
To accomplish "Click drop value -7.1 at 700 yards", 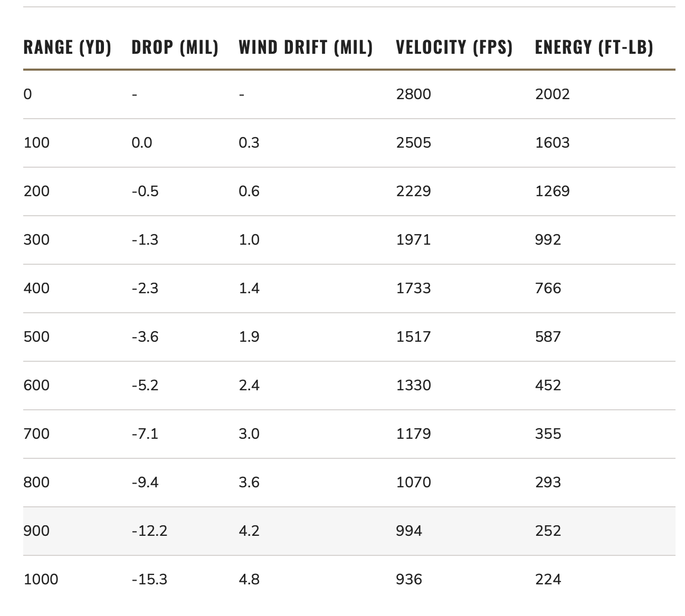I will click(x=145, y=434).
